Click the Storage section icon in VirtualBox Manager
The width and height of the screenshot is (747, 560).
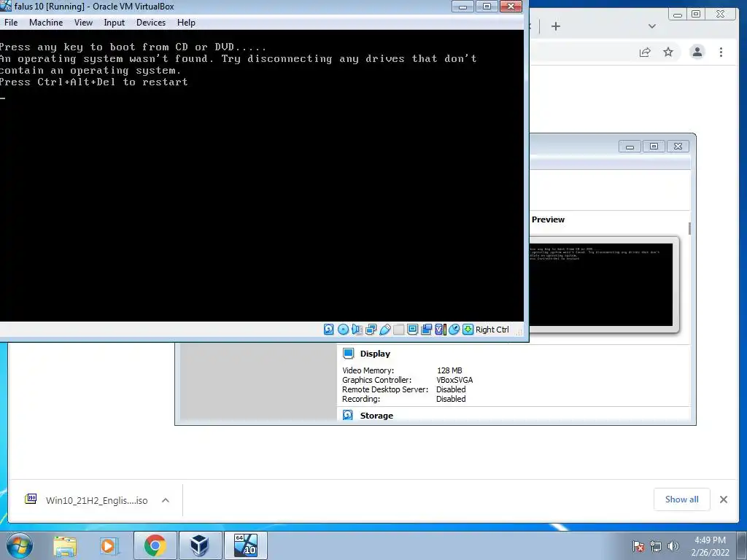[348, 415]
